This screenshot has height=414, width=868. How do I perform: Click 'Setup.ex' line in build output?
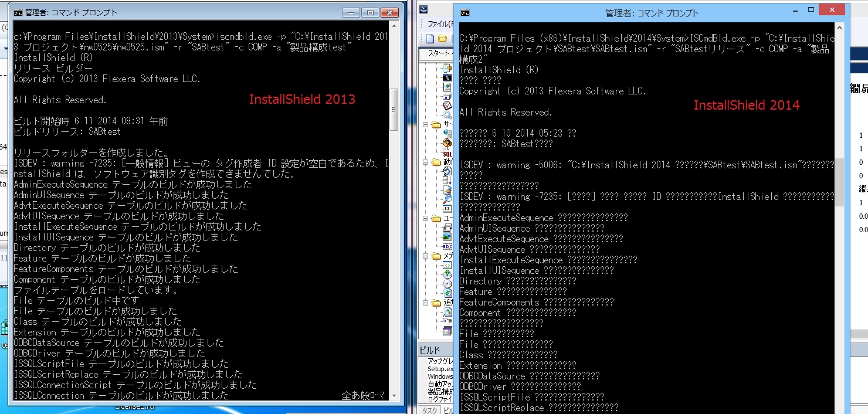point(440,369)
